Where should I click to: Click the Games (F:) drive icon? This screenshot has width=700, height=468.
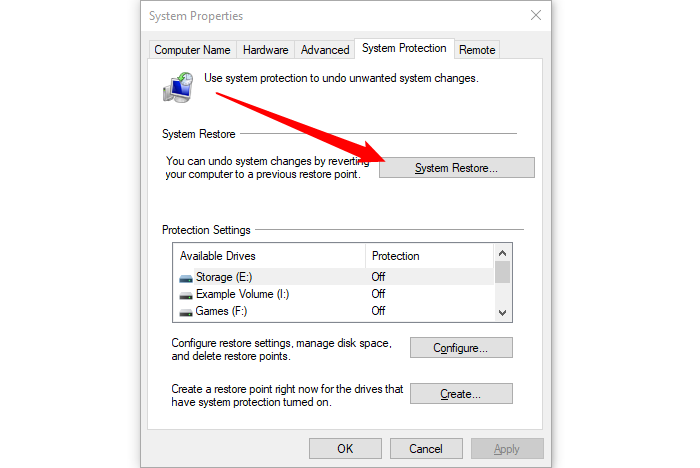pos(186,312)
